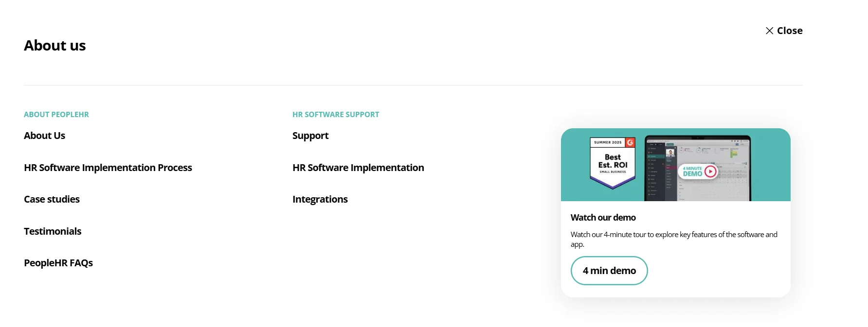Click the 4-minute tour description text
The height and width of the screenshot is (327, 868).
click(x=674, y=239)
